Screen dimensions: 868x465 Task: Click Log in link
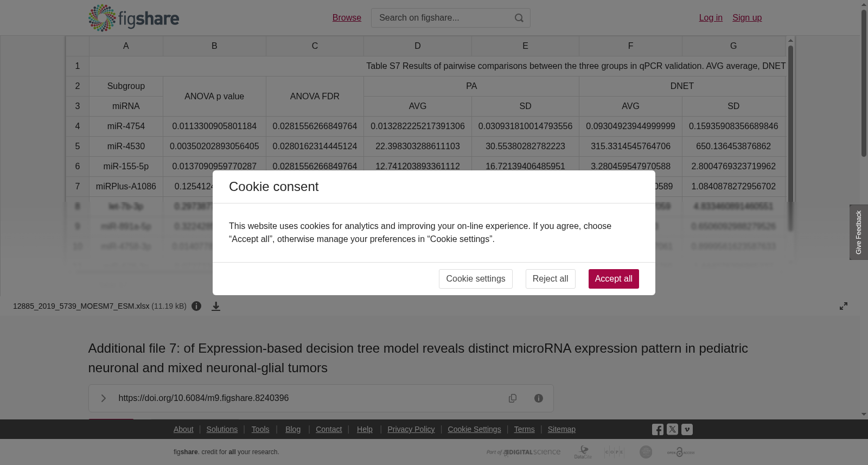click(x=711, y=18)
